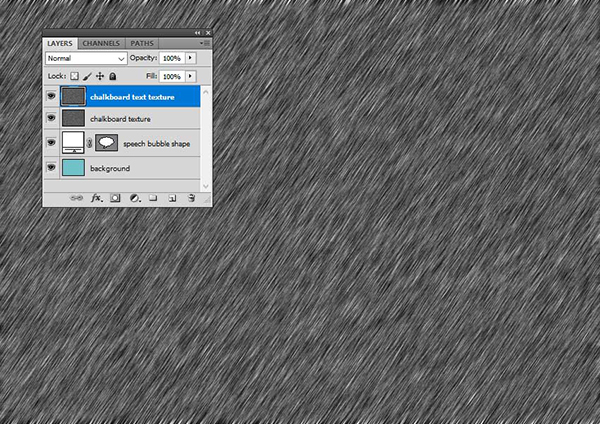Click the background layer color thumbnail
The width and height of the screenshot is (600, 424).
pos(73,168)
